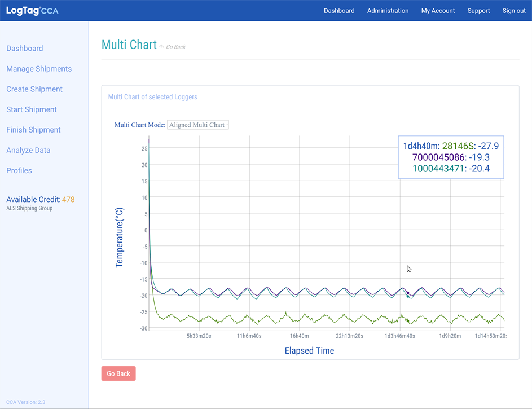Click the Available Credit 478 value
Screen dimensions: 532x409
68,199
